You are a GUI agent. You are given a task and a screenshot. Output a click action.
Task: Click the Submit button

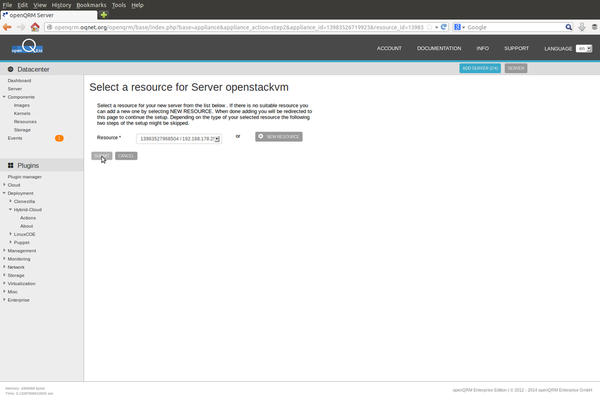tap(101, 156)
